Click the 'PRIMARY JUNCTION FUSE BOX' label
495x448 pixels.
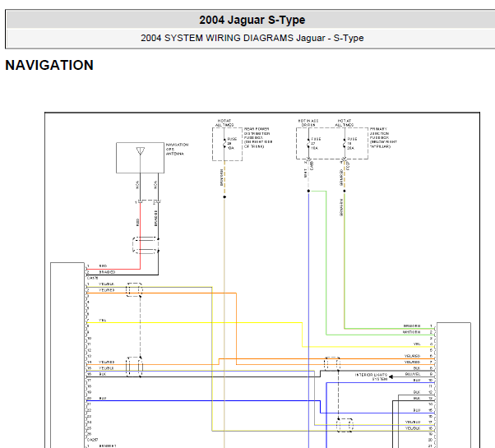pyautogui.click(x=383, y=138)
